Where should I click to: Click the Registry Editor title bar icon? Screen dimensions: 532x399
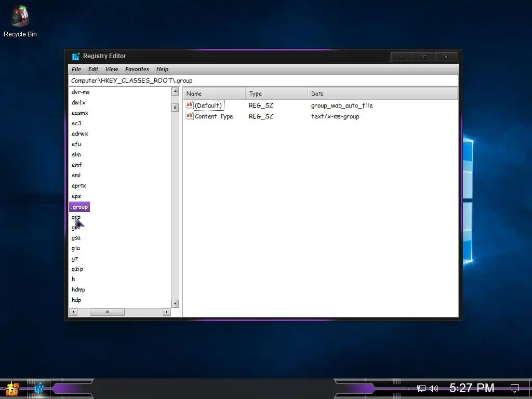pyautogui.click(x=76, y=56)
